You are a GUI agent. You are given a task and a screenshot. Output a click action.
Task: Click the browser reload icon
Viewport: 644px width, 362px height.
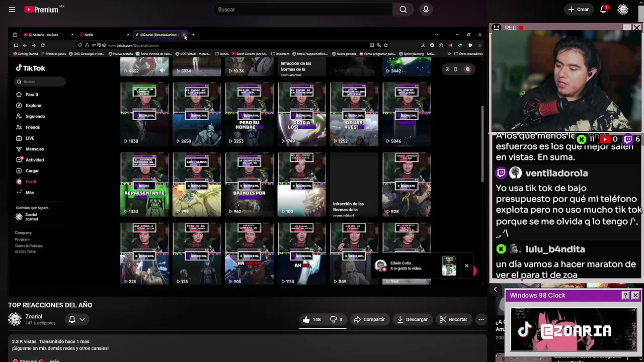43,45
